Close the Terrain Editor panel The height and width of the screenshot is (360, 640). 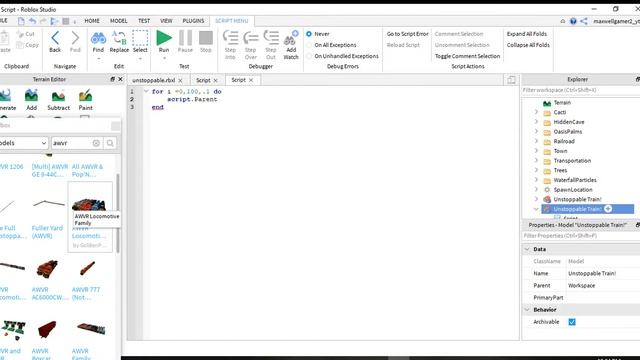point(120,79)
